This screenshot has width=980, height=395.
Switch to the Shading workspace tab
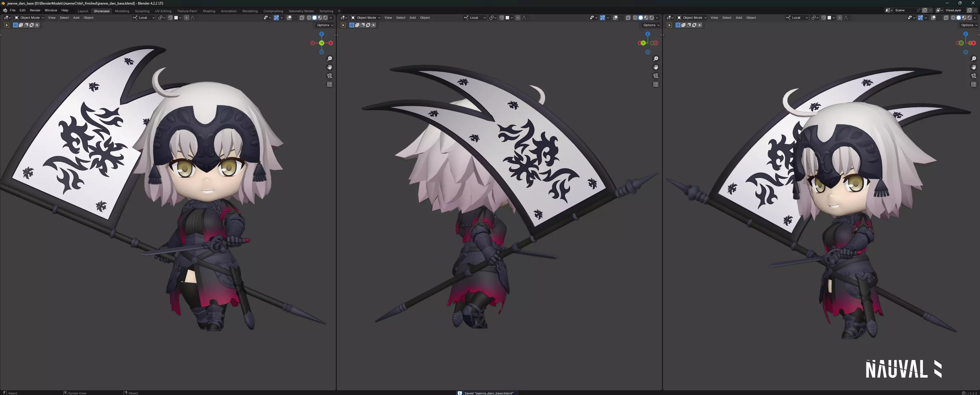click(209, 11)
